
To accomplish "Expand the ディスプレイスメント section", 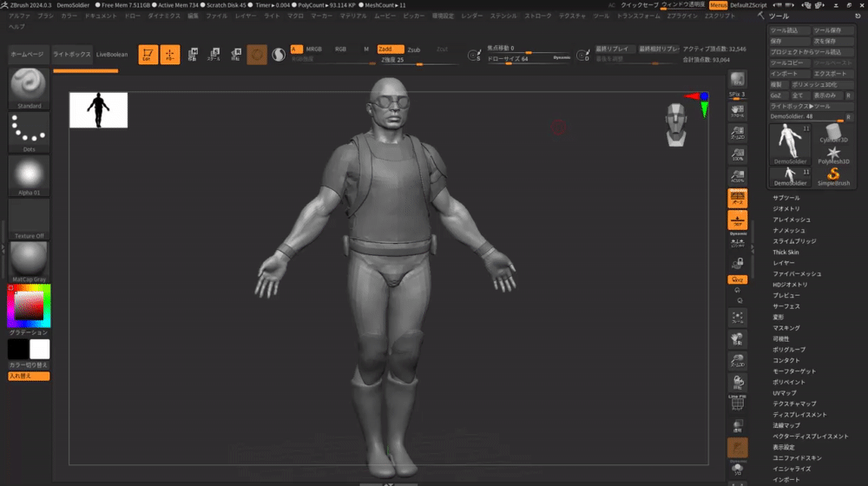I will click(799, 415).
